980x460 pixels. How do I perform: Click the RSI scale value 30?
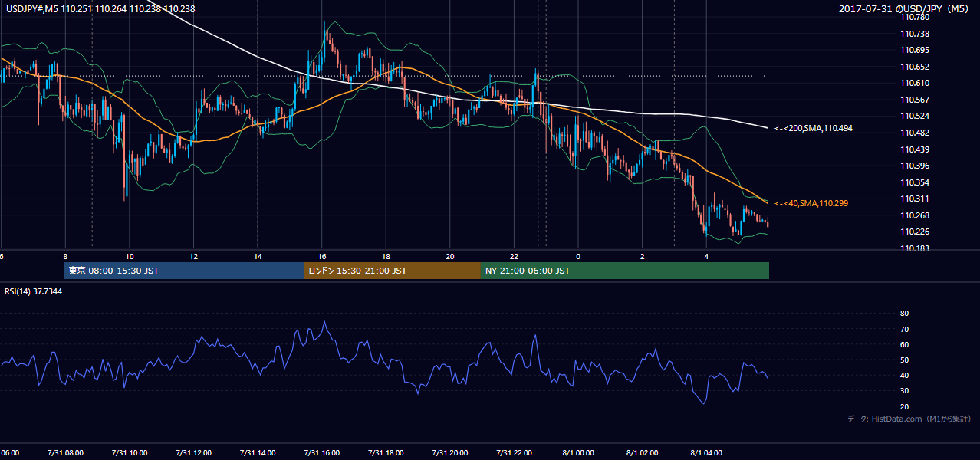click(x=904, y=391)
